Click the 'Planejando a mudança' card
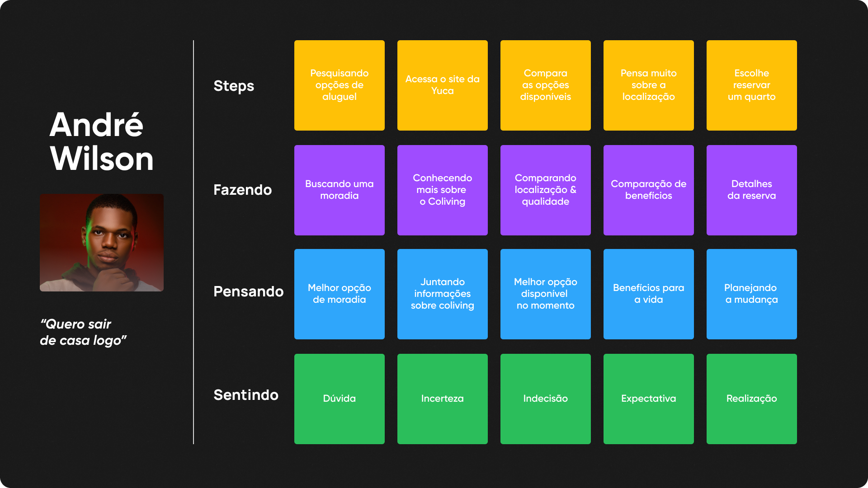Screen dimensions: 868x488 pyautogui.click(x=752, y=294)
